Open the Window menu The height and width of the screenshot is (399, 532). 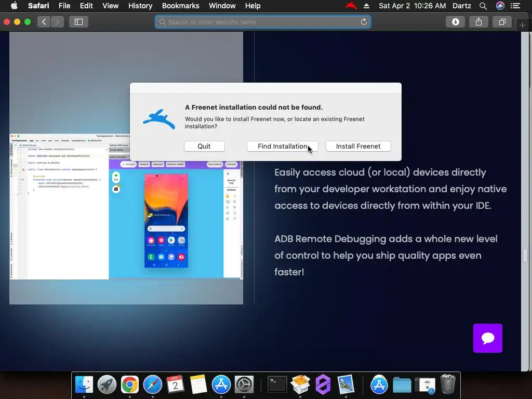tap(222, 6)
